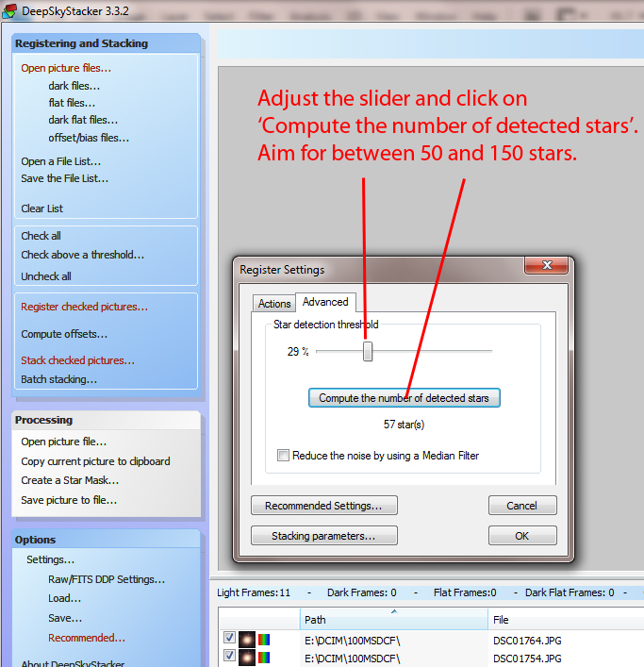Image resolution: width=644 pixels, height=667 pixels.
Task: Uncheck the DSC01764.JPG frame checkbox
Action: click(x=229, y=637)
